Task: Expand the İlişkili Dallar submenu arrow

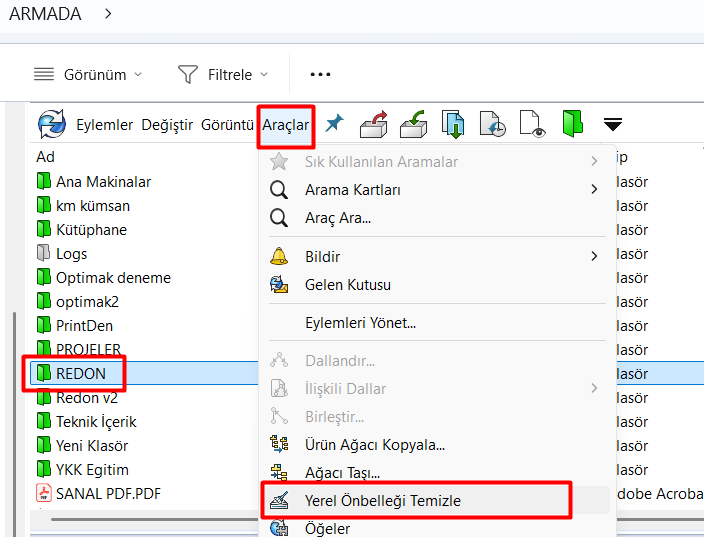Action: tap(594, 388)
